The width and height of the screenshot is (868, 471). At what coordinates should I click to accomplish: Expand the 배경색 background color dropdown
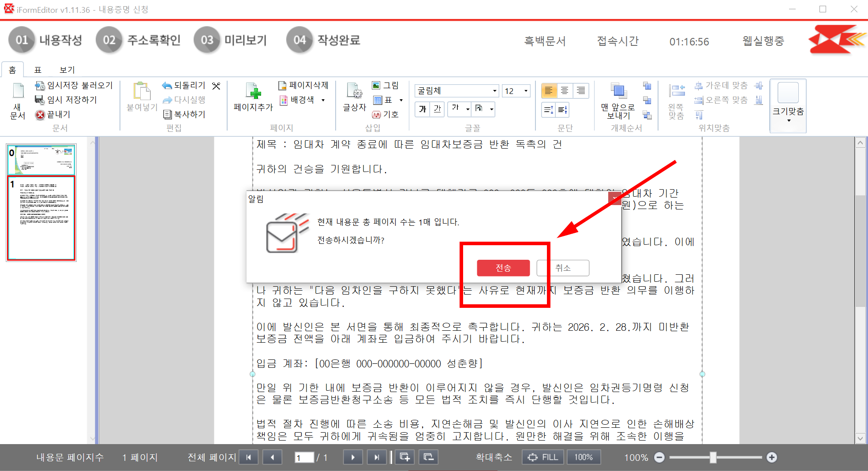click(322, 100)
